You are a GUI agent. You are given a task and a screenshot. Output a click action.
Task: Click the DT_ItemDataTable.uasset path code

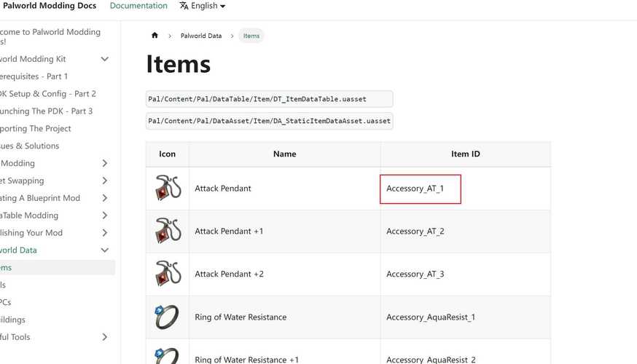coord(268,99)
